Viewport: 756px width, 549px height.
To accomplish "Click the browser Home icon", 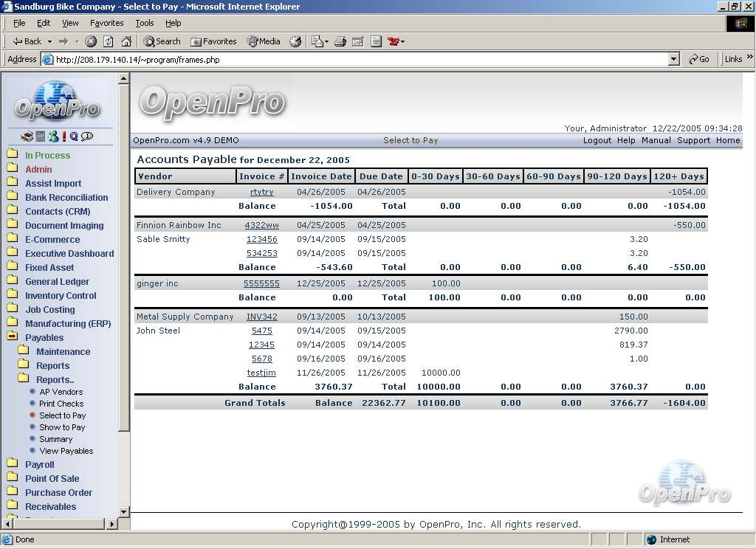I will [x=126, y=41].
